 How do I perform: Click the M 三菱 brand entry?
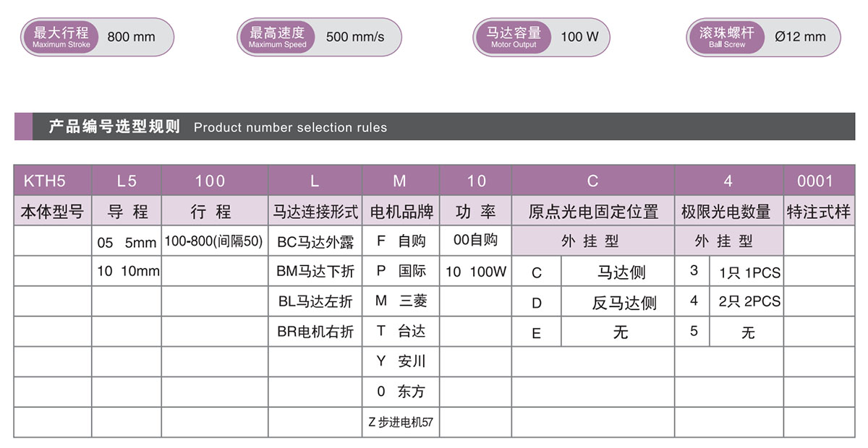[400, 301]
